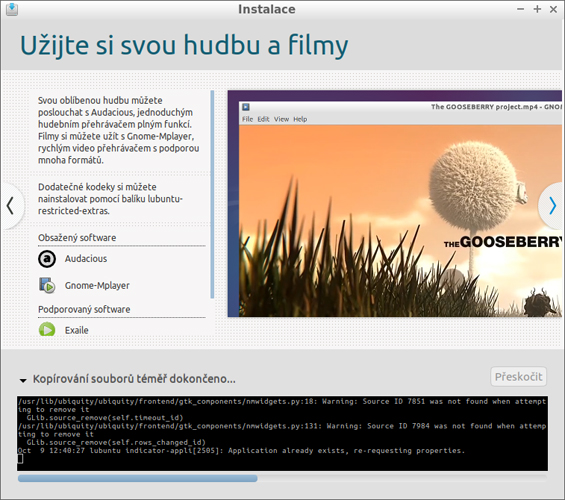Click the 'Application already exists' log line

tap(241, 451)
